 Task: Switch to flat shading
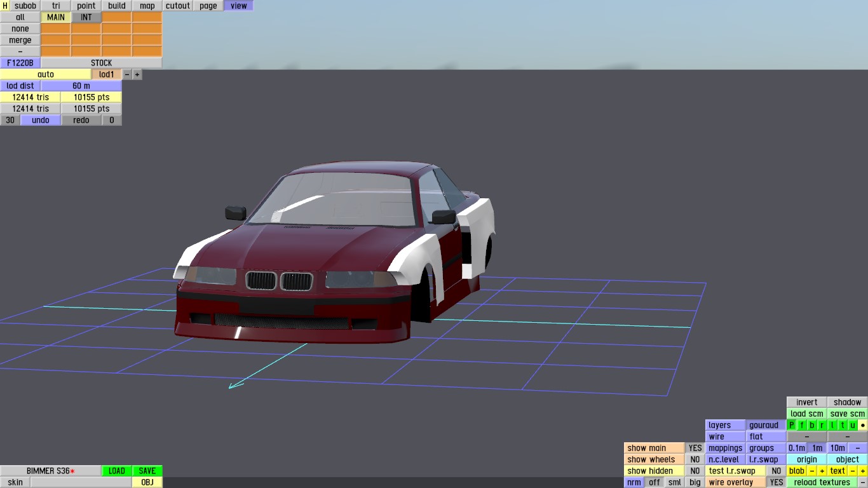point(766,437)
